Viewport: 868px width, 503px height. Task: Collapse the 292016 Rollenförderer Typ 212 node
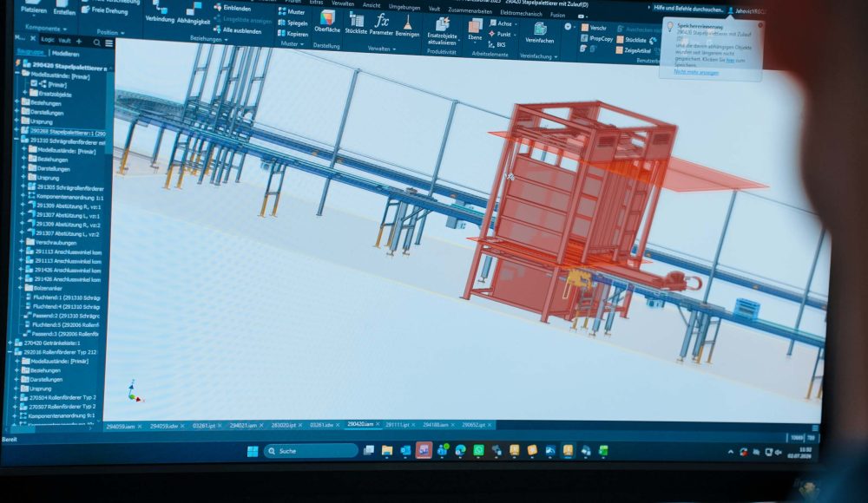tap(10, 352)
